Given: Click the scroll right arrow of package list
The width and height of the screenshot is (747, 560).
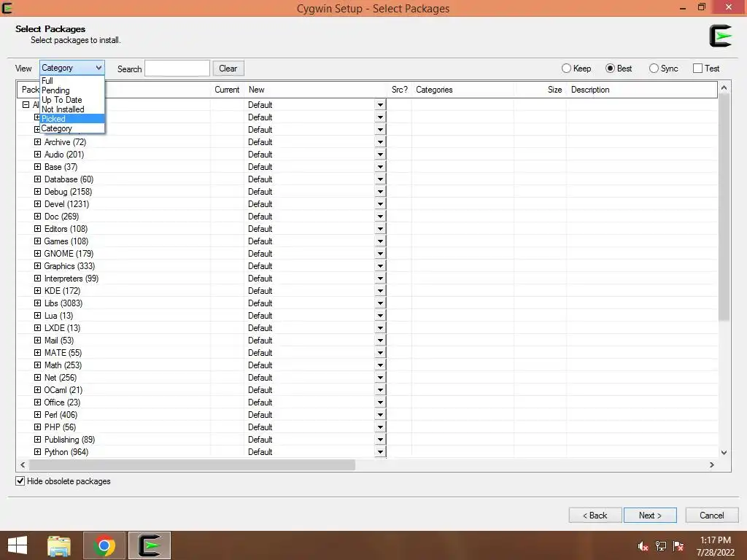Looking at the screenshot, I should coord(712,464).
